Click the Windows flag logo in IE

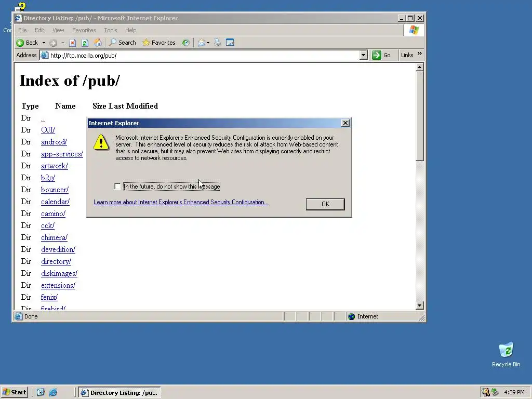tap(414, 30)
